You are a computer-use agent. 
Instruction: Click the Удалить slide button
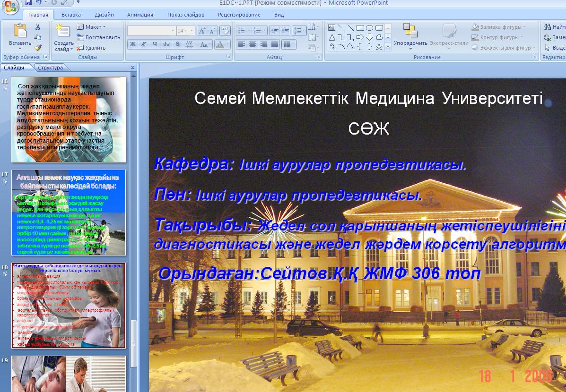[91, 48]
